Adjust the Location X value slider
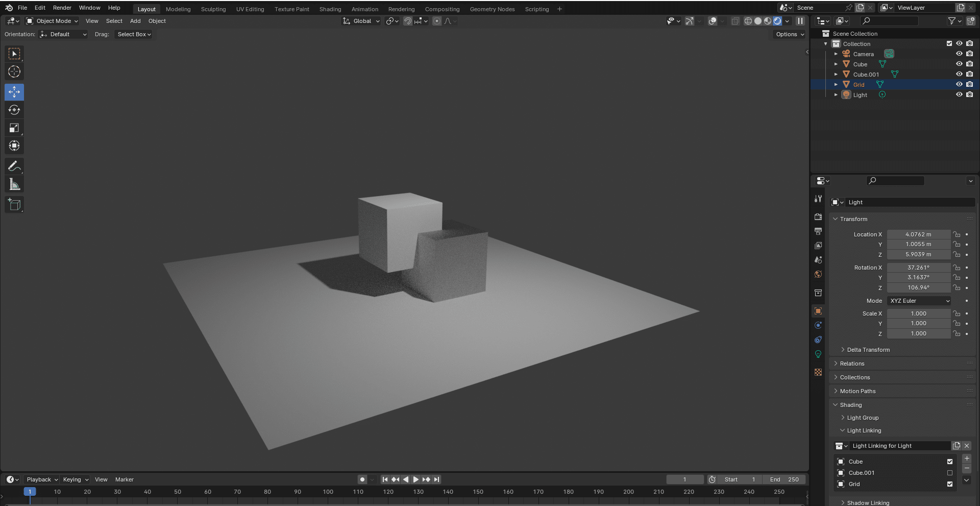 point(918,234)
